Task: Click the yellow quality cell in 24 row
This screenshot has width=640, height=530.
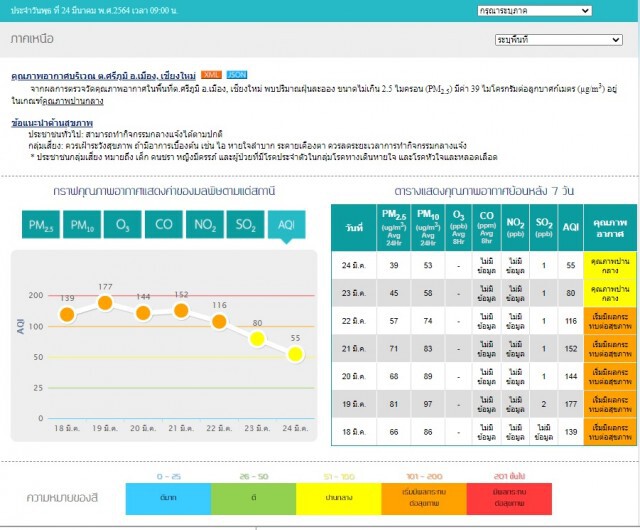Action: (x=610, y=265)
